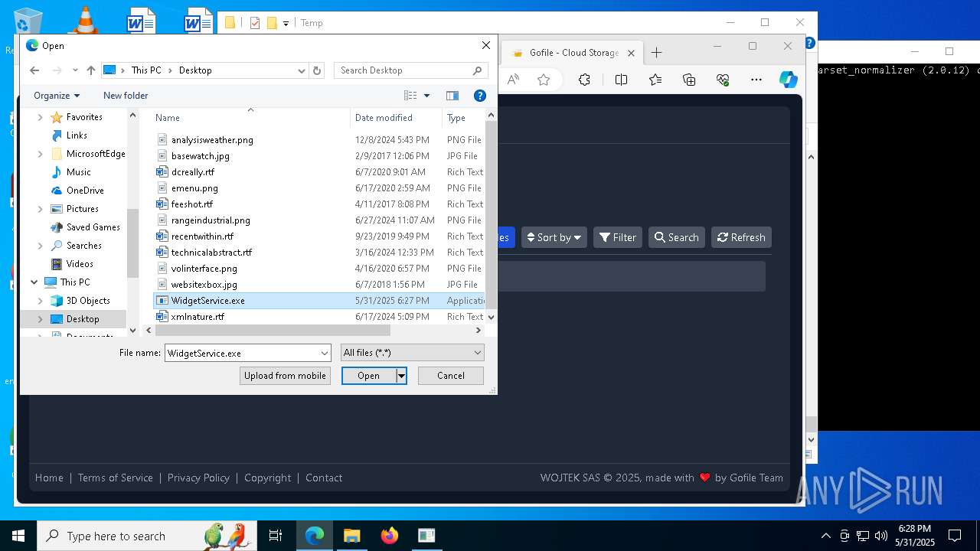Screen dimensions: 980x551
Task: Go back in the Open dialog
Action: (x=34, y=70)
